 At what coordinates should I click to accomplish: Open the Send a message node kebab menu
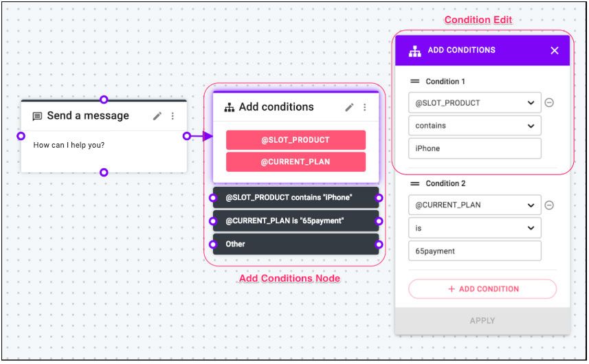click(x=173, y=116)
